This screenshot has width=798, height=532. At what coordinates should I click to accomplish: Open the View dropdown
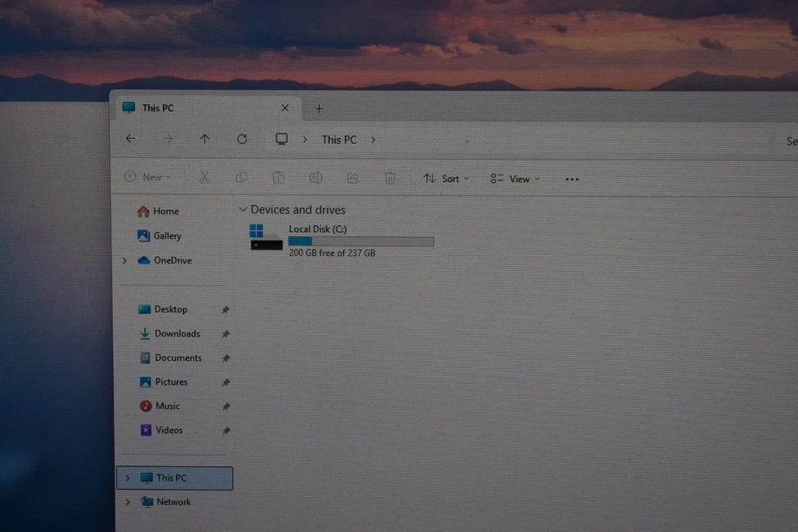coord(515,179)
